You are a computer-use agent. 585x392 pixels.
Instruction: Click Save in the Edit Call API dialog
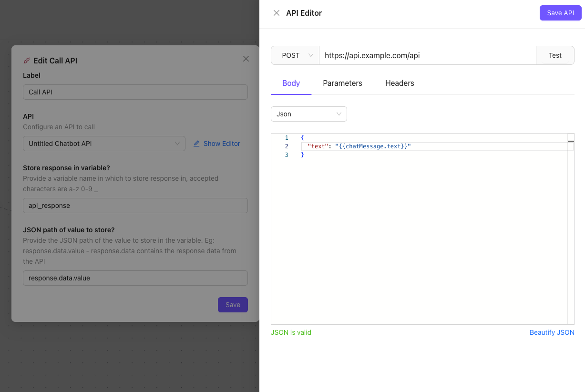pos(233,305)
